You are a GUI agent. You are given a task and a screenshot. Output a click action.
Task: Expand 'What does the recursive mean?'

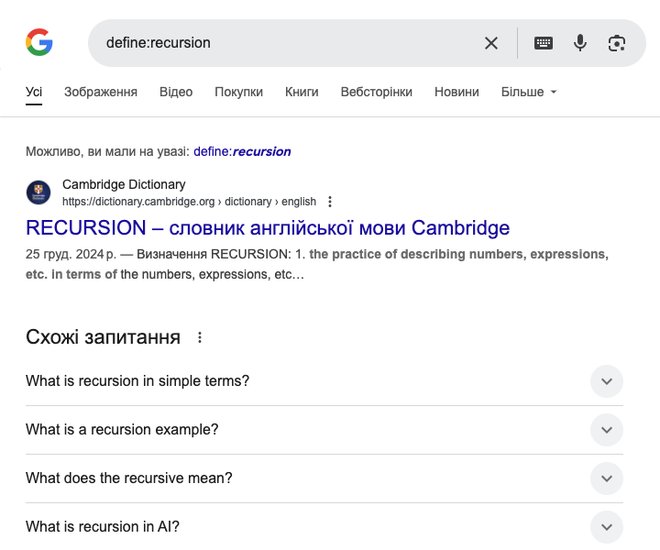tap(324, 478)
